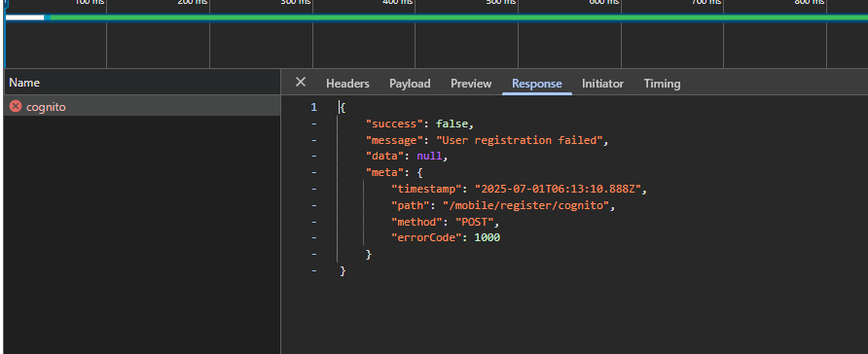Click the green bar in timeline overview
Image resolution: width=868 pixels, height=354 pixels.
click(458, 18)
